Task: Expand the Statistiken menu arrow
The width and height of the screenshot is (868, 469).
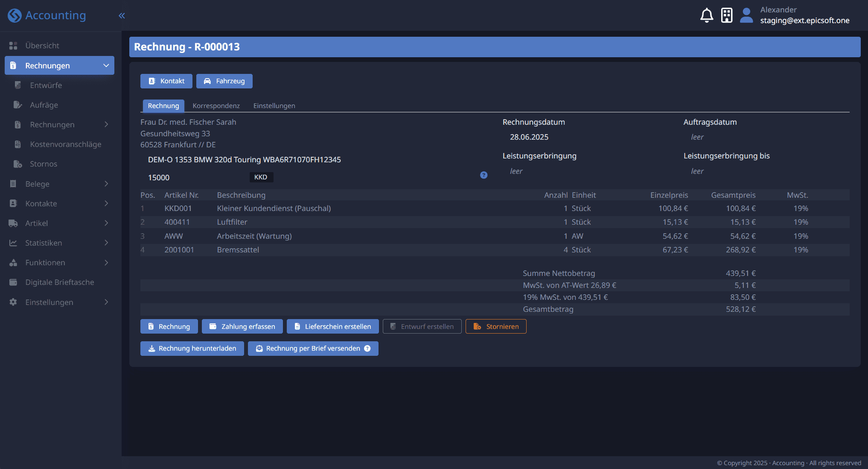Action: coord(106,243)
